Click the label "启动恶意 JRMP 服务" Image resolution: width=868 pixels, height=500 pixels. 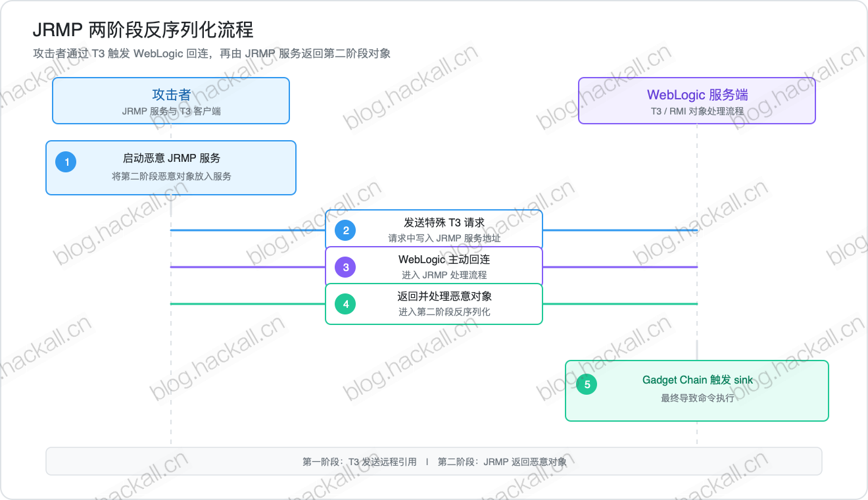[x=171, y=158]
